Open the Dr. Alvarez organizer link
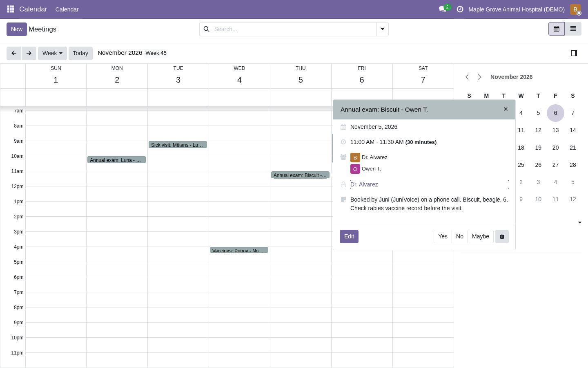Image resolution: width=588 pixels, height=368 pixels. 364,184
